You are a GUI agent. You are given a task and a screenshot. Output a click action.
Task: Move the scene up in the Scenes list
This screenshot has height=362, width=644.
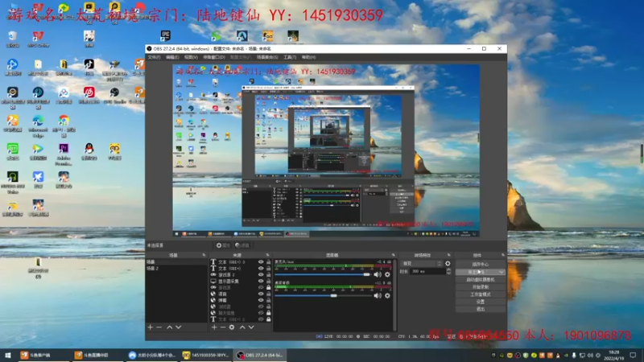tap(170, 327)
